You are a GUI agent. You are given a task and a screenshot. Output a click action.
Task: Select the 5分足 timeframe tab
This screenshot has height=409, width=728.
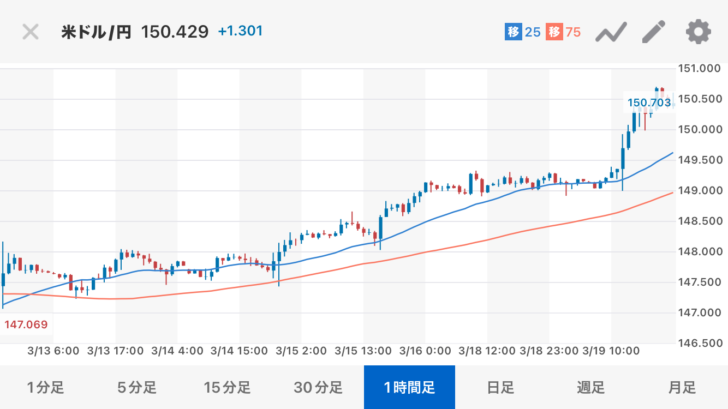pyautogui.click(x=136, y=387)
